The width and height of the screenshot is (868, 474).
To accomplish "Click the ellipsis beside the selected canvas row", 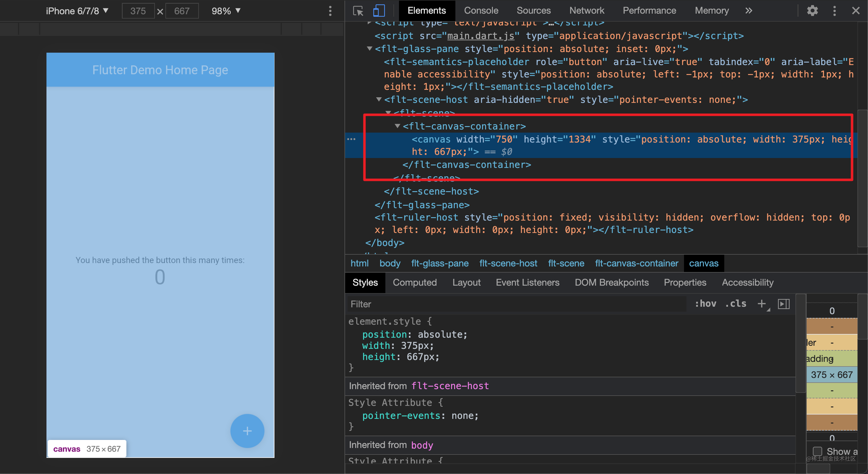I will pyautogui.click(x=352, y=139).
